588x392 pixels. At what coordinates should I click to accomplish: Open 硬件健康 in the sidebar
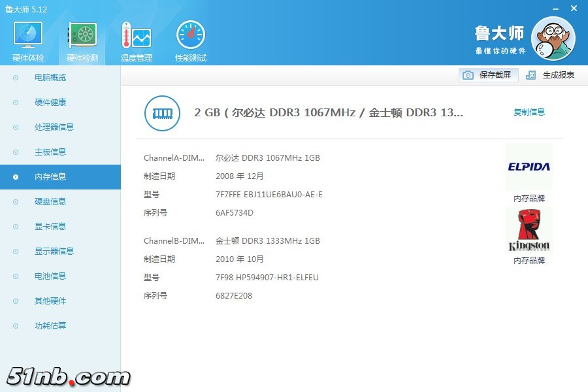[50, 103]
